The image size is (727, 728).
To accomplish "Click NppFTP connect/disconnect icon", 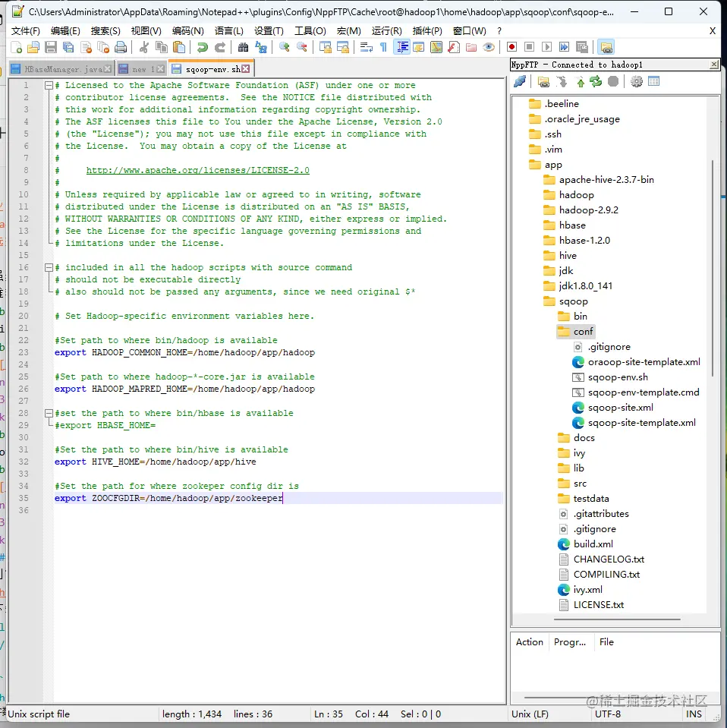I will (x=520, y=82).
